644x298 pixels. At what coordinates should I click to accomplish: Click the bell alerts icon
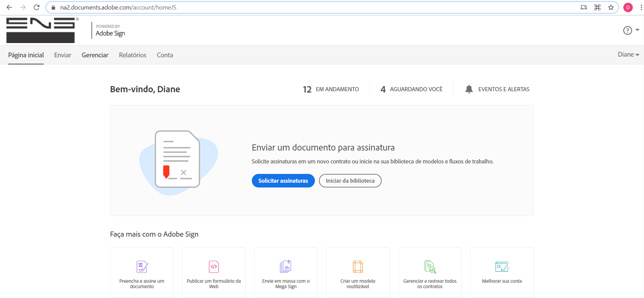[x=469, y=89]
